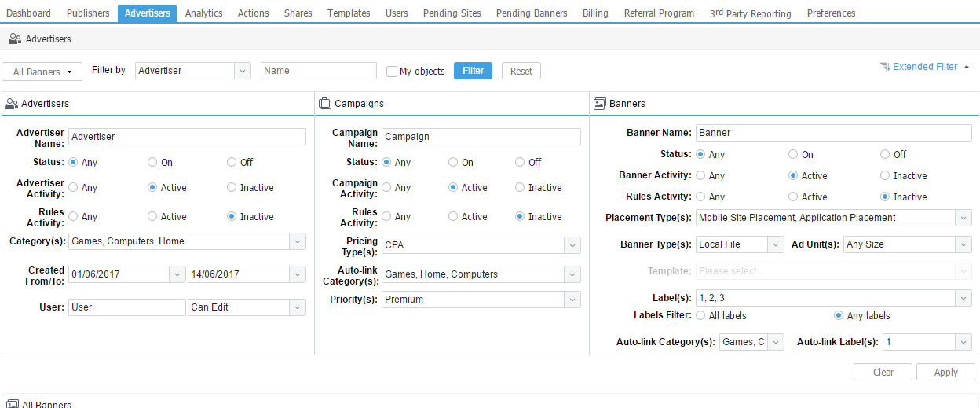Image resolution: width=980 pixels, height=408 pixels.
Task: Click the Advertisers page header icon
Action: pos(15,39)
